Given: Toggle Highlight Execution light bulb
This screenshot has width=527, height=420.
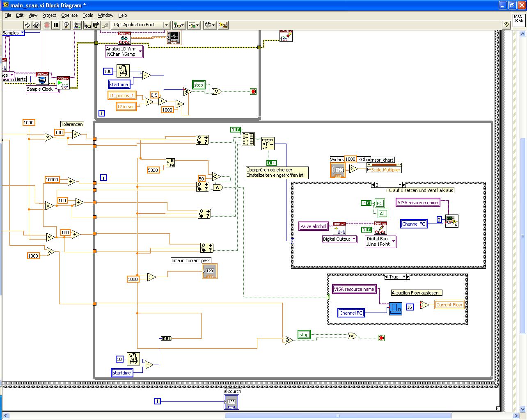Looking at the screenshot, I should click(x=66, y=25).
